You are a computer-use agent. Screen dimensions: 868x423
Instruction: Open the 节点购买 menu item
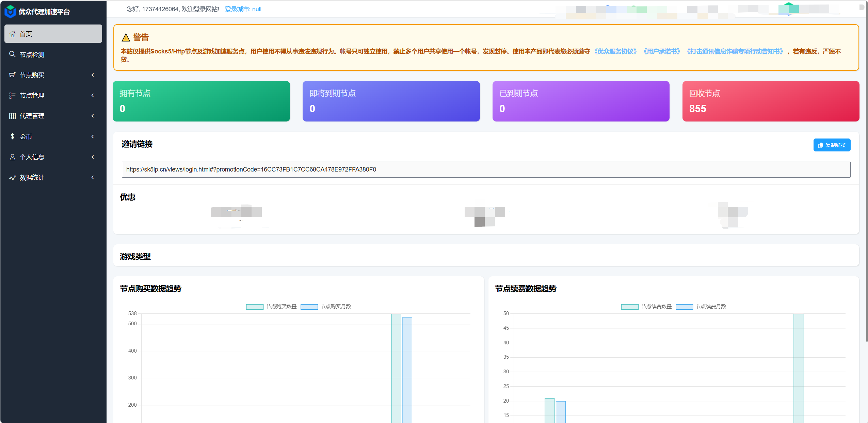point(53,75)
